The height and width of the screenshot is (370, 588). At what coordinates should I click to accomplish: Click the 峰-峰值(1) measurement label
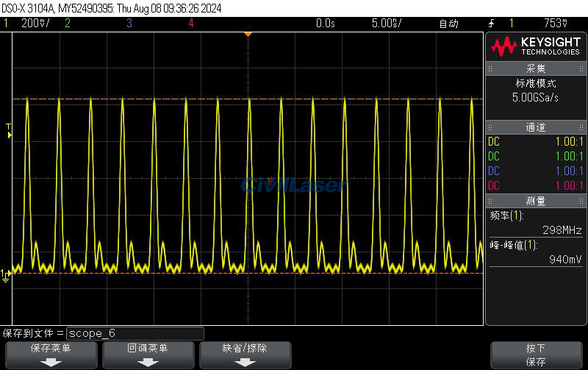click(513, 245)
